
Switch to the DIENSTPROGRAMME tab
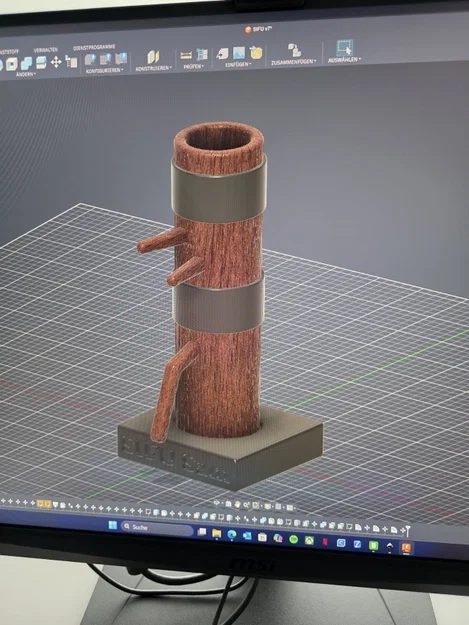click(x=94, y=47)
